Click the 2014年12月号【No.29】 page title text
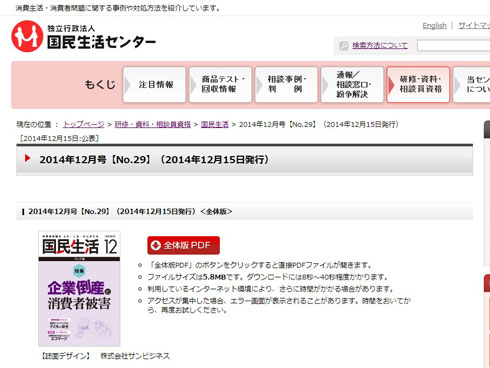 (154, 160)
